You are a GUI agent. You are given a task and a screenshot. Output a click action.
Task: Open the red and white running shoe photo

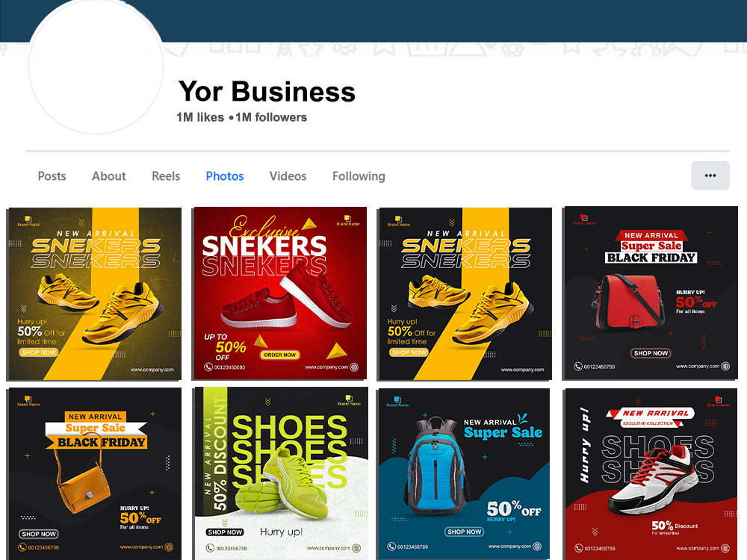651,474
